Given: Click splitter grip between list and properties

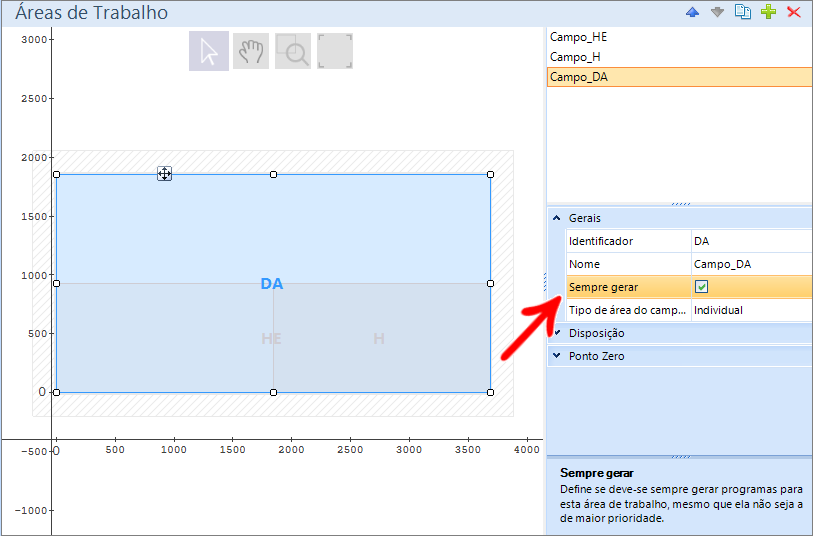Looking at the screenshot, I should (681, 204).
